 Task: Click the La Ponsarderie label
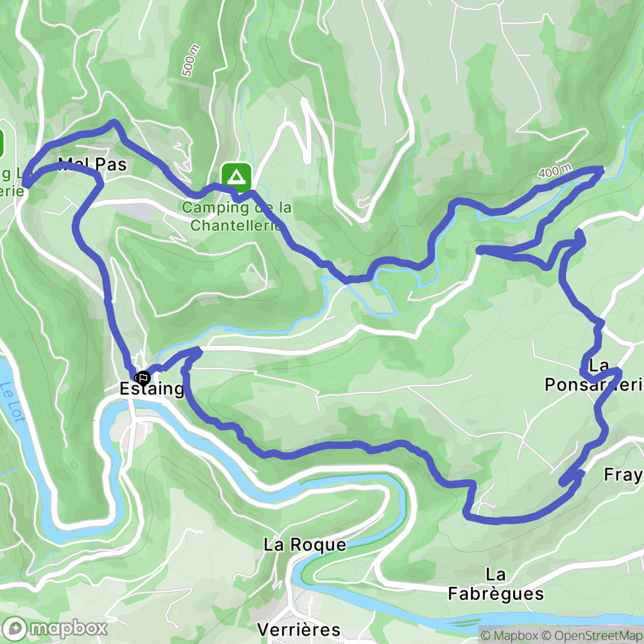pyautogui.click(x=594, y=375)
